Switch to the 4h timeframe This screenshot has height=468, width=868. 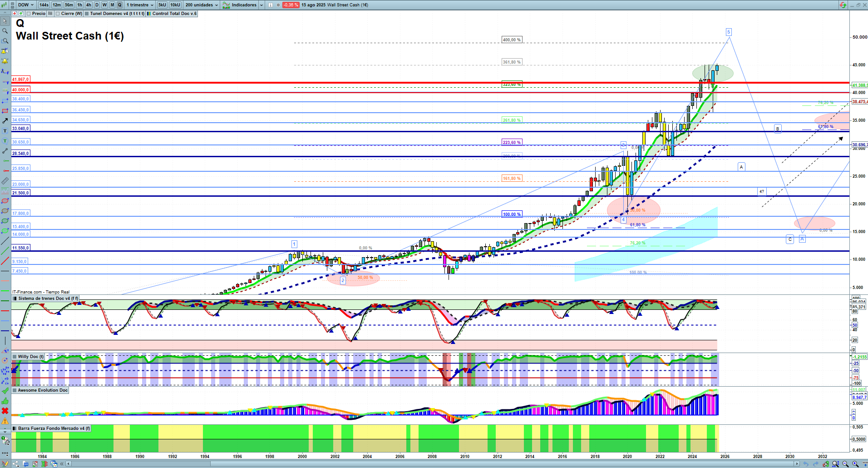(89, 5)
